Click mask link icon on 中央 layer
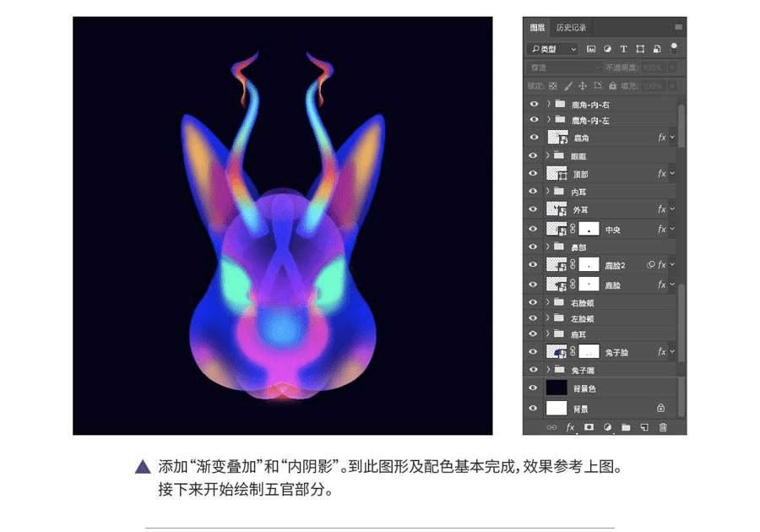This screenshot has height=532, width=760. tap(573, 229)
